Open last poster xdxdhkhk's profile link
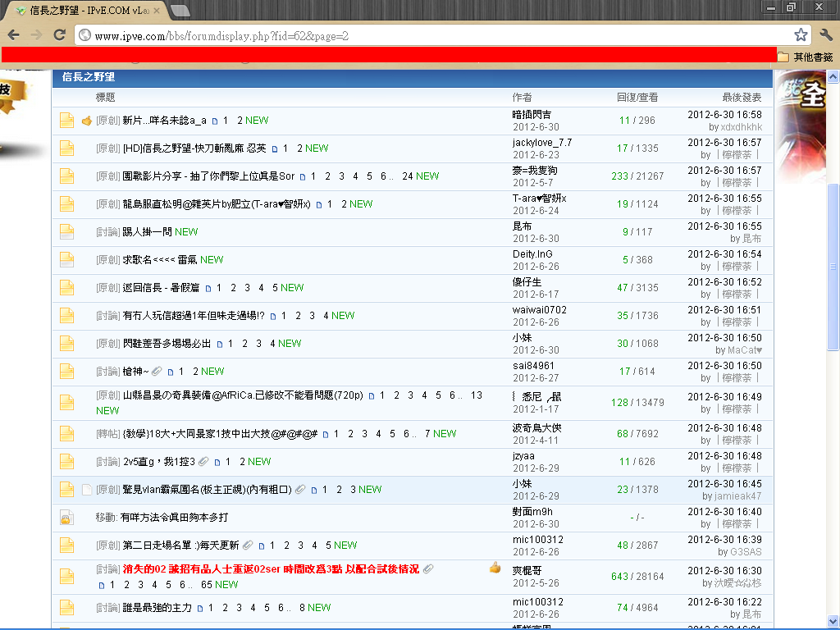Screen dimensions: 840x630 (x=741, y=127)
